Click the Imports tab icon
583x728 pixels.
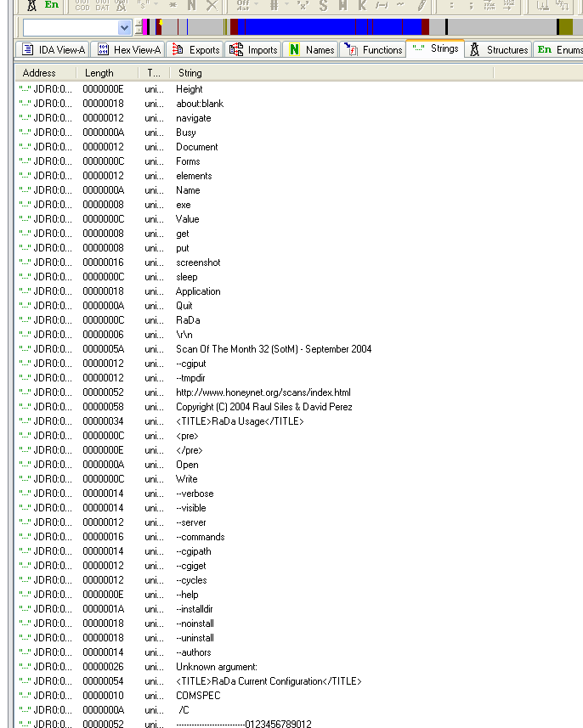point(236,49)
